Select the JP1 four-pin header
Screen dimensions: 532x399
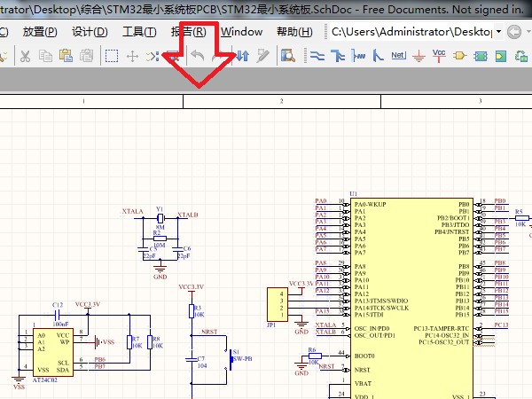click(278, 304)
